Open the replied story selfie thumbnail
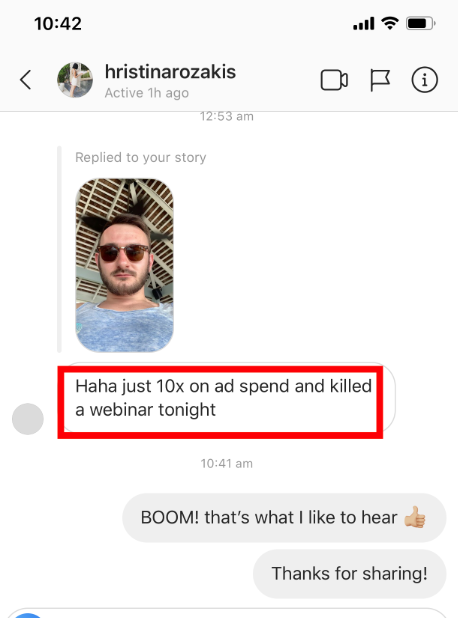Screen dimensions: 458x618 click(124, 265)
